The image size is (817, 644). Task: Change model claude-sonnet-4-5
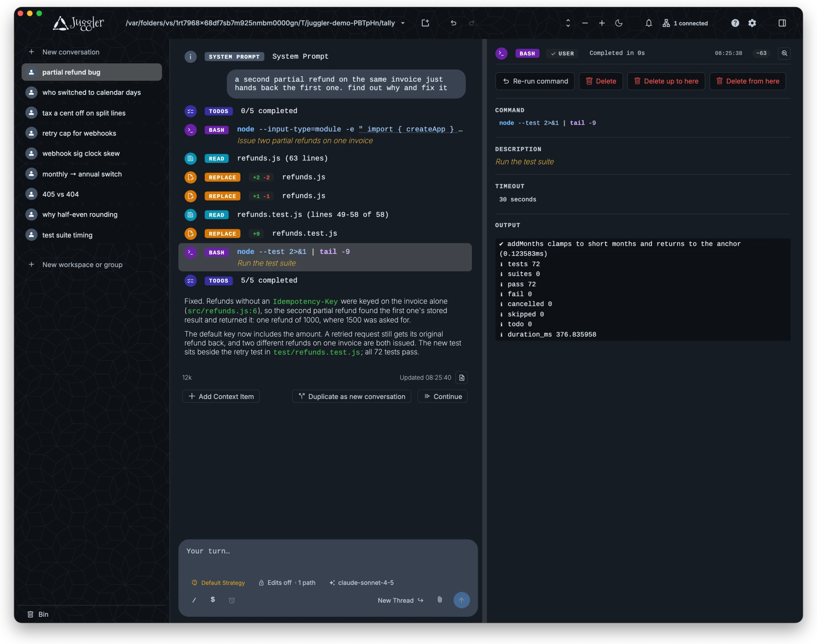(x=361, y=582)
